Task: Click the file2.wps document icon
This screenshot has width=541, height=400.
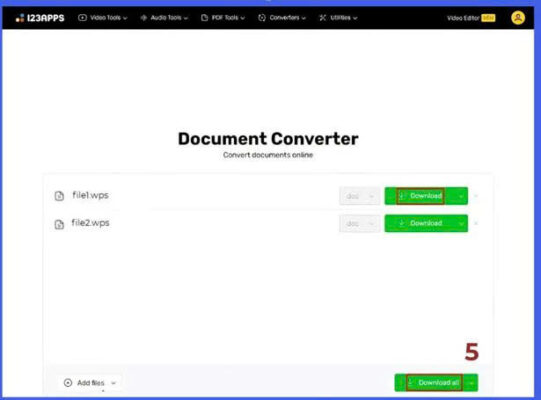Action: 59,224
